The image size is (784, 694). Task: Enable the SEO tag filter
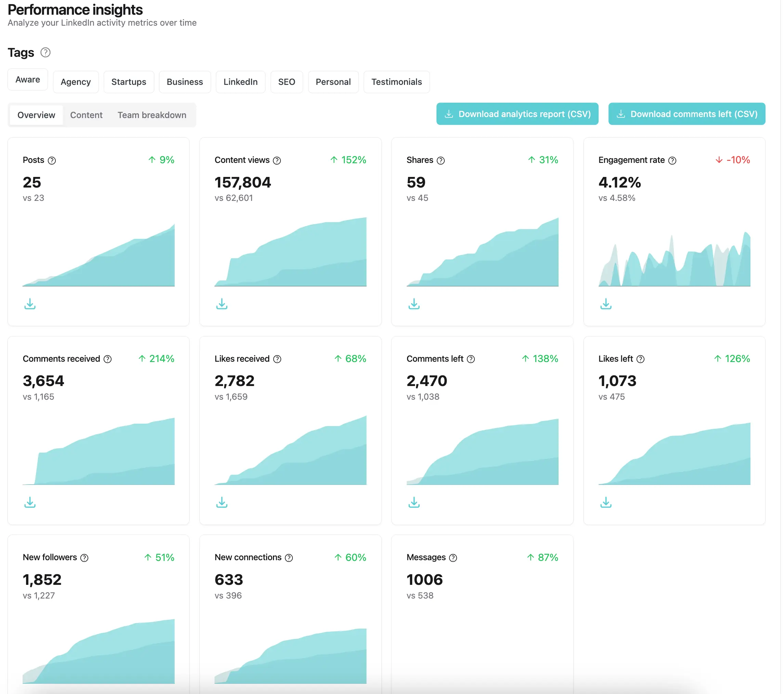pos(286,82)
